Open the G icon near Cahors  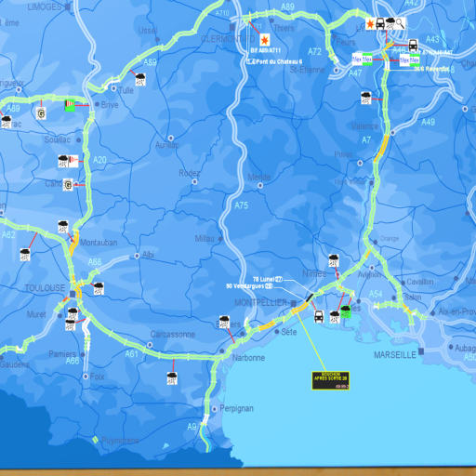click(x=68, y=185)
